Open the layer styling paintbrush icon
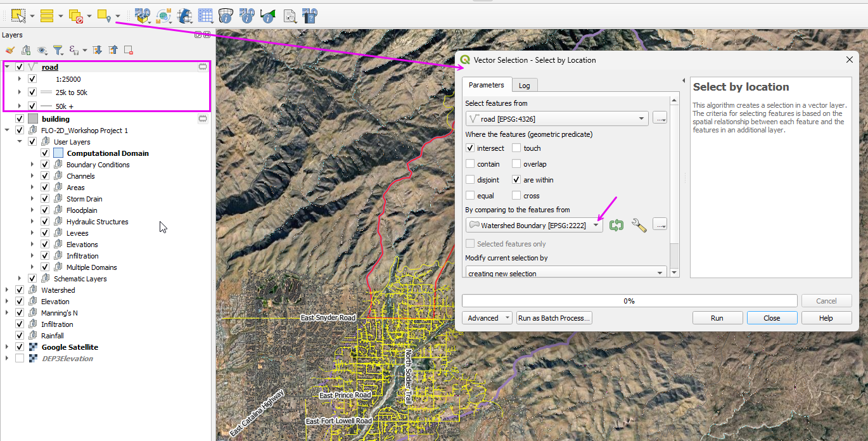 (x=10, y=50)
